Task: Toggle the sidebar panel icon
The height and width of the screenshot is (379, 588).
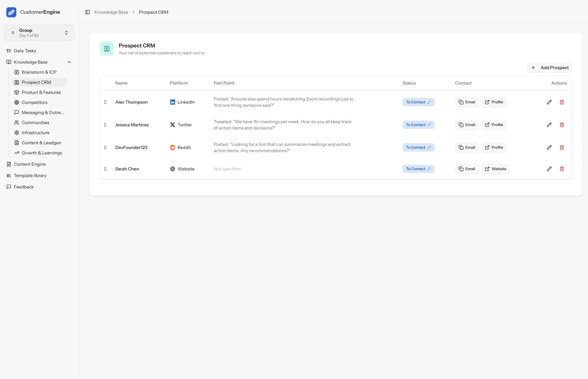Action: pyautogui.click(x=87, y=12)
